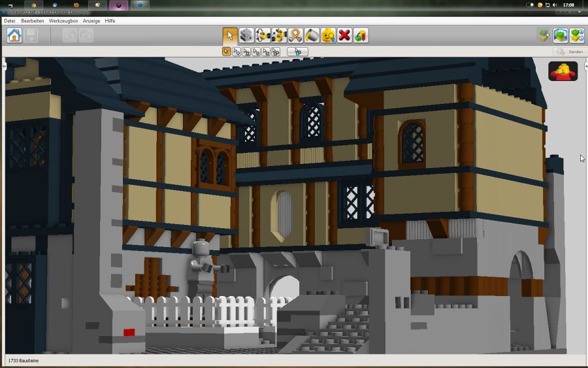This screenshot has height=368, width=588.
Task: Open the Anzeige menu
Action: (x=91, y=21)
